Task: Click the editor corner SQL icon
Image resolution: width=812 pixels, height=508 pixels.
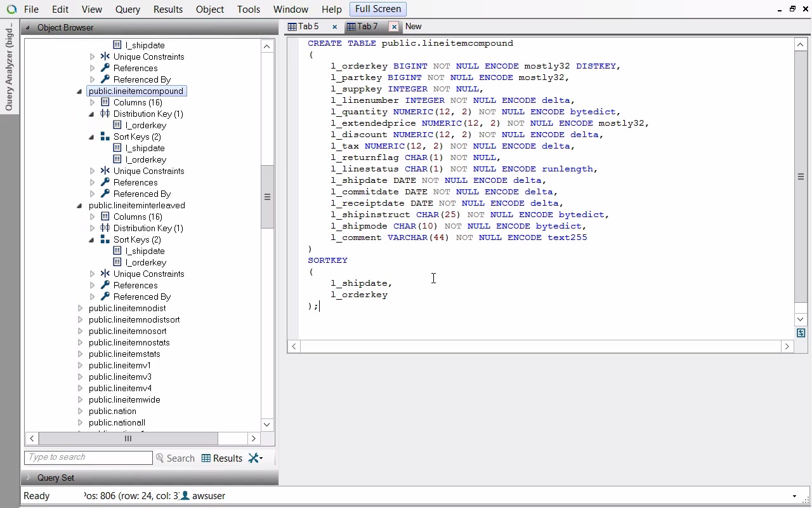Action: (x=801, y=333)
